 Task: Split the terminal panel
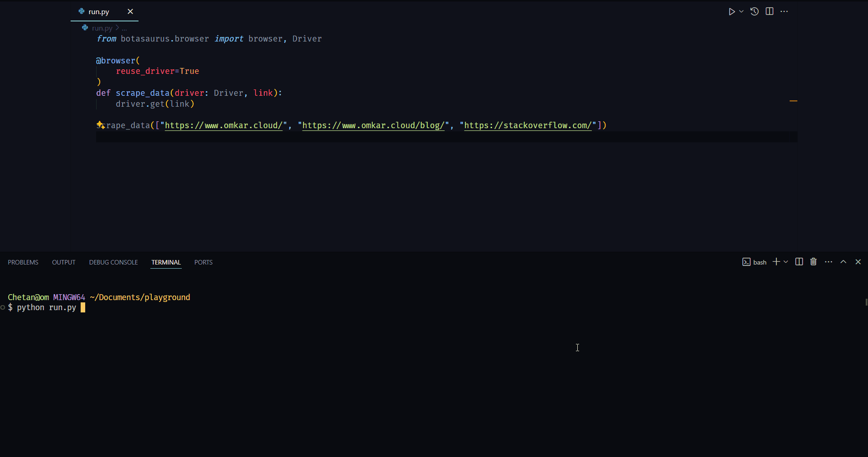coord(799,262)
